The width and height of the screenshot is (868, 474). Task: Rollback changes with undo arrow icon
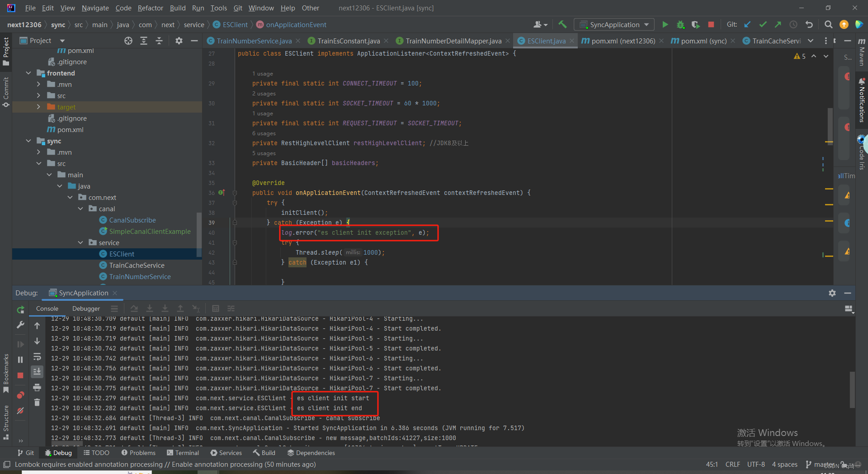[809, 24]
